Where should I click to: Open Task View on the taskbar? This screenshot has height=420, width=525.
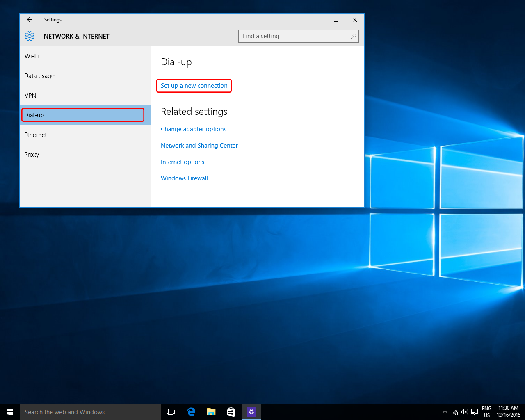(x=171, y=412)
